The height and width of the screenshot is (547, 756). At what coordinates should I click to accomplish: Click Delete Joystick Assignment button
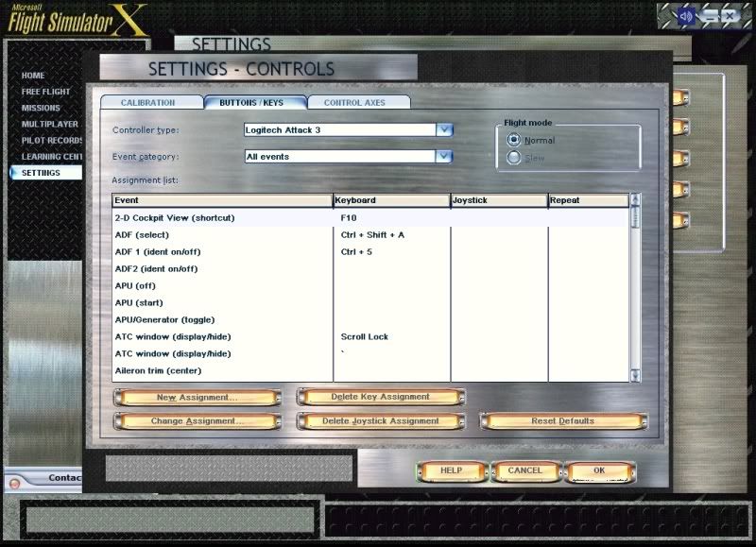tap(381, 420)
